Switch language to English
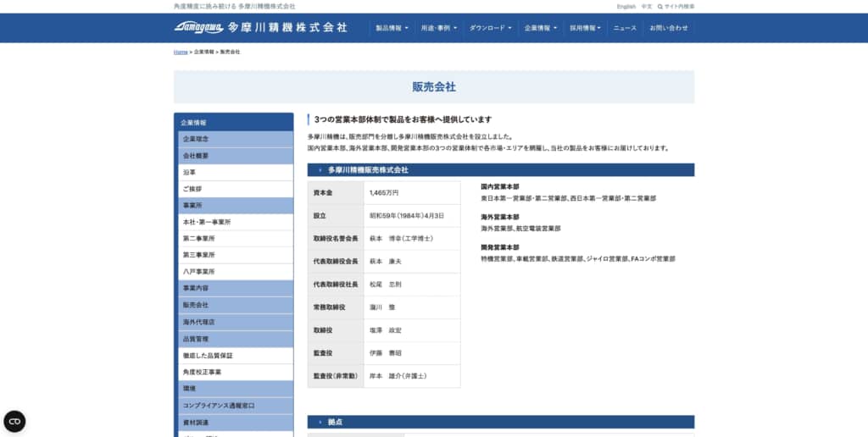This screenshot has height=437, width=868. coord(626,7)
